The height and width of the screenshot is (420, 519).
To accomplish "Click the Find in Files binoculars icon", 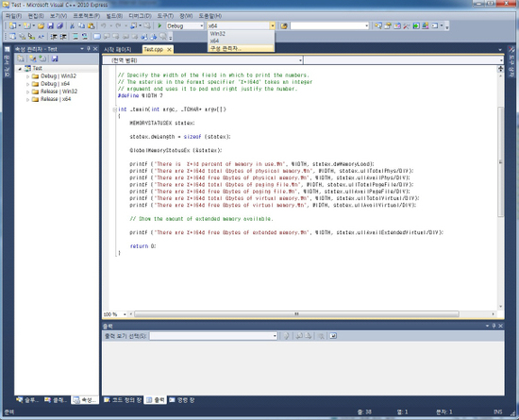I will (x=284, y=25).
